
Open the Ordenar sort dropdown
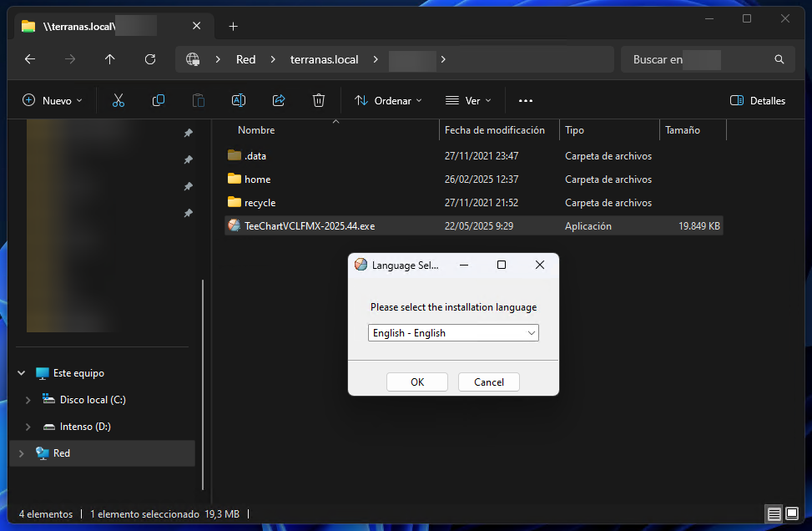(388, 100)
